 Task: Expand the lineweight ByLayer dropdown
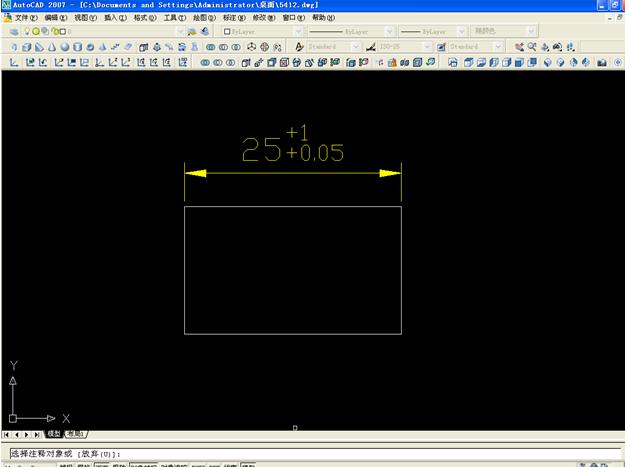click(x=462, y=31)
